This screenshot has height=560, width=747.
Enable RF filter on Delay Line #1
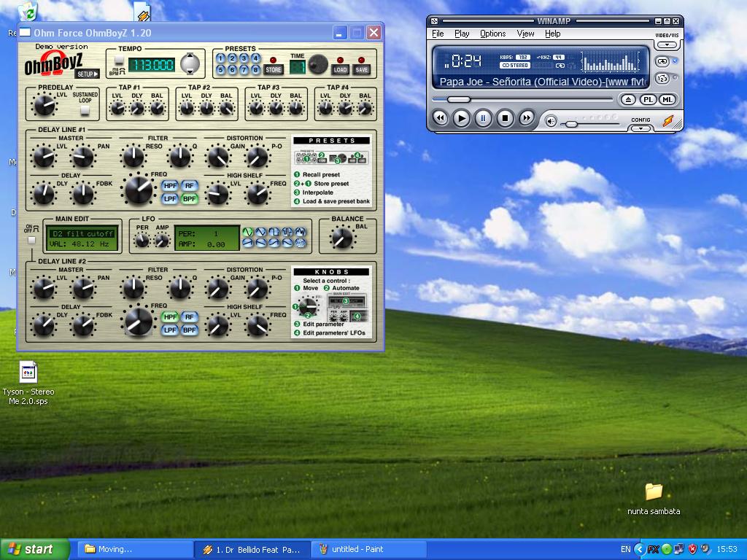pyautogui.click(x=190, y=186)
